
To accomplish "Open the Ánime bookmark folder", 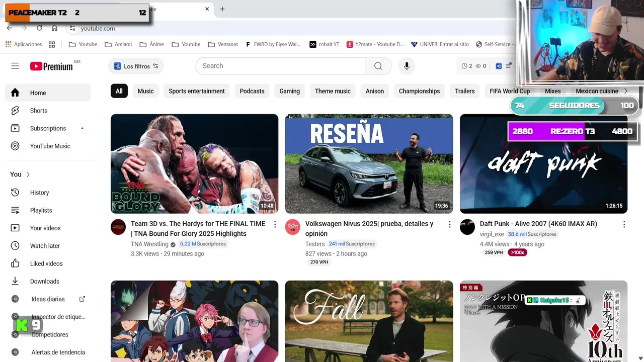I will click(x=152, y=44).
